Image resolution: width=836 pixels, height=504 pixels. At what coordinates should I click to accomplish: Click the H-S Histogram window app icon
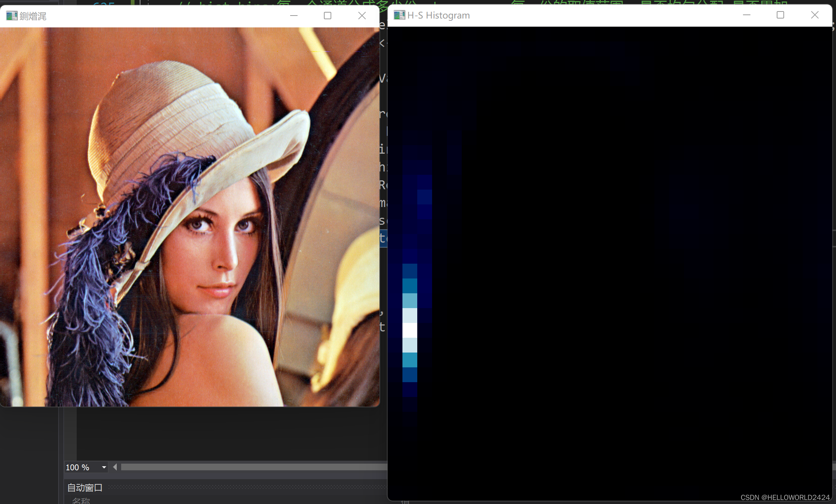pyautogui.click(x=399, y=15)
